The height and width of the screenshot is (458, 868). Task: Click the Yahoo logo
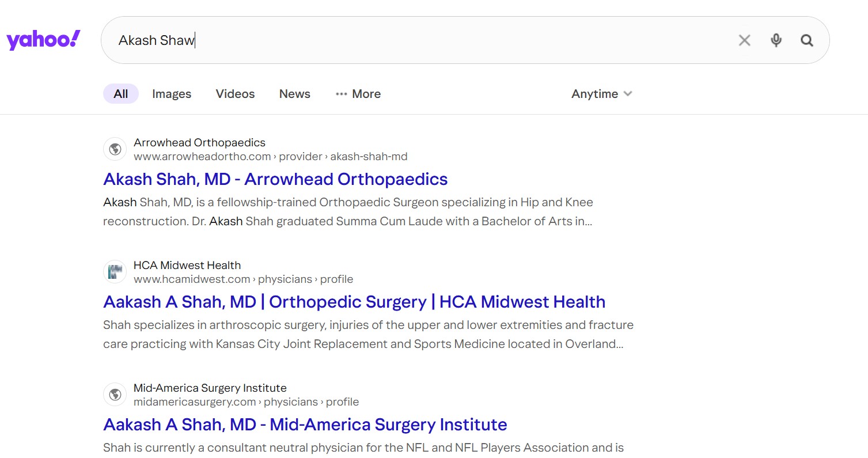pos(43,40)
